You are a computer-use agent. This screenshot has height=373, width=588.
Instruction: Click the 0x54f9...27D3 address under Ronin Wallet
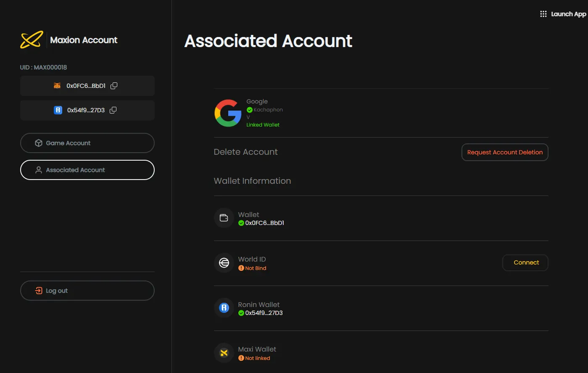(x=264, y=313)
